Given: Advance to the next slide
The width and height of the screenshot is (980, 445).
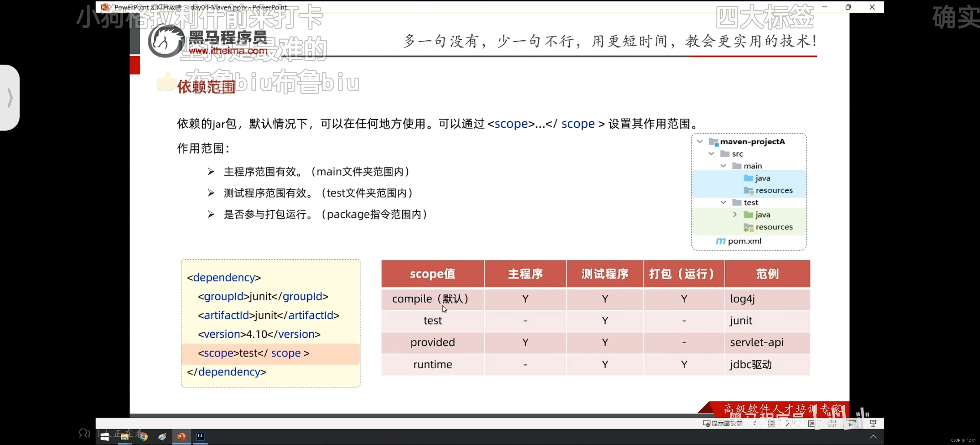Looking at the screenshot, I should (x=787, y=423).
